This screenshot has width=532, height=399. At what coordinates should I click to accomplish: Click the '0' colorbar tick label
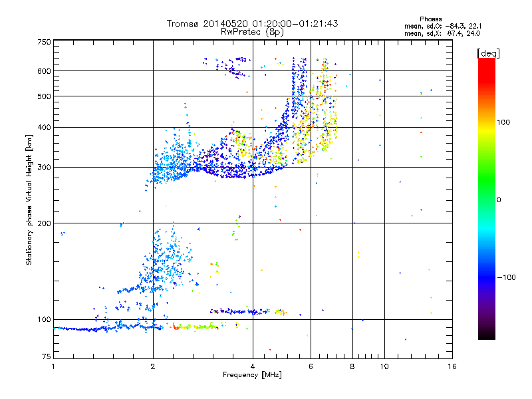click(x=499, y=200)
